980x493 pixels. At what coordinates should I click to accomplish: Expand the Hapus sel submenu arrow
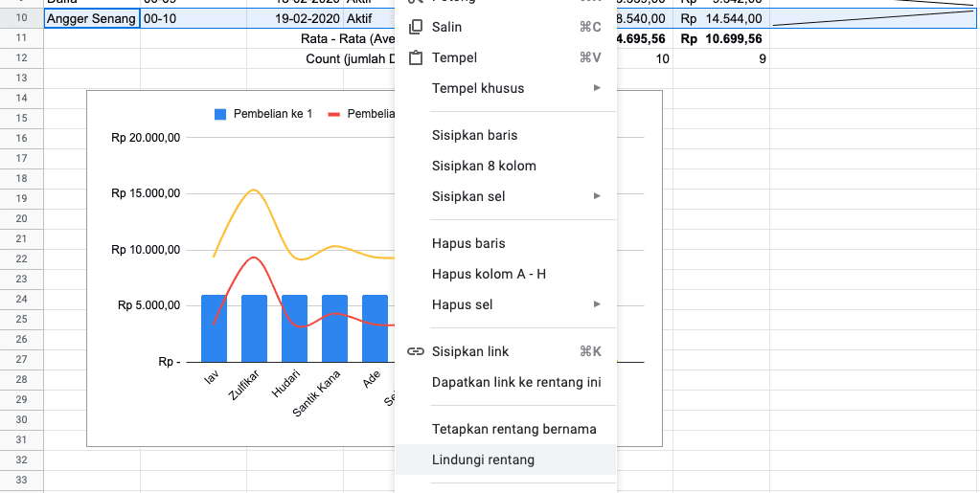tap(597, 304)
